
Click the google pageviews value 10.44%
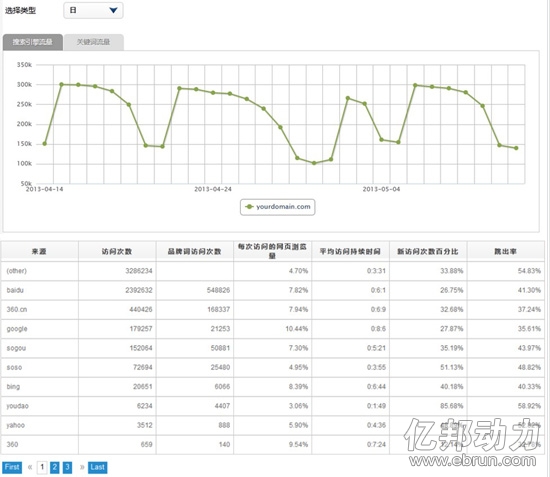[x=297, y=329]
